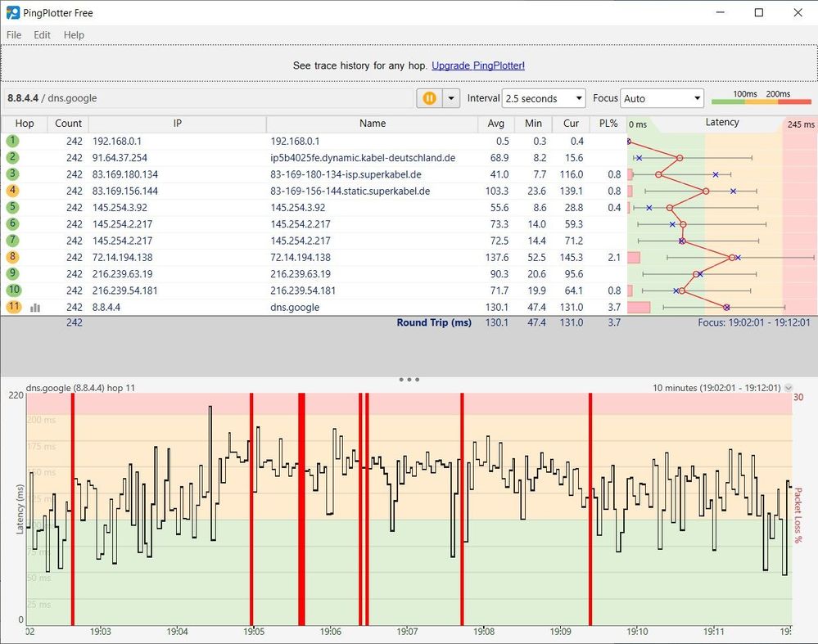Click the Round Trip (ms) summary label

[434, 322]
